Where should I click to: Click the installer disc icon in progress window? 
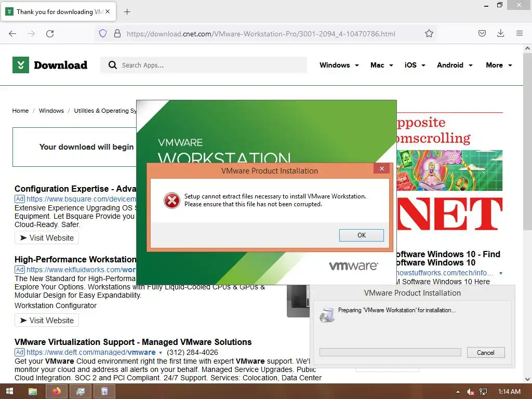(x=327, y=315)
